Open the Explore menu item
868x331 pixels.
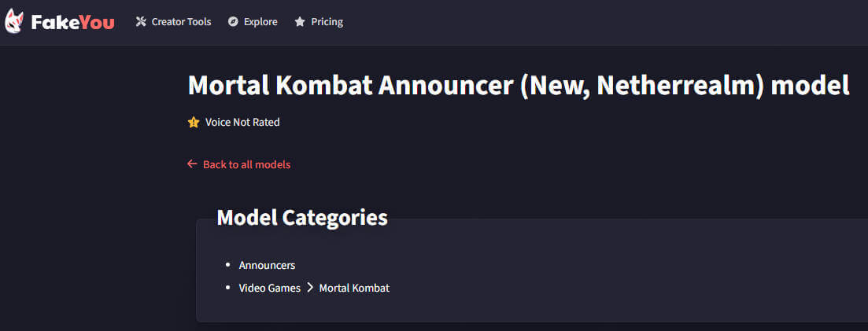260,22
